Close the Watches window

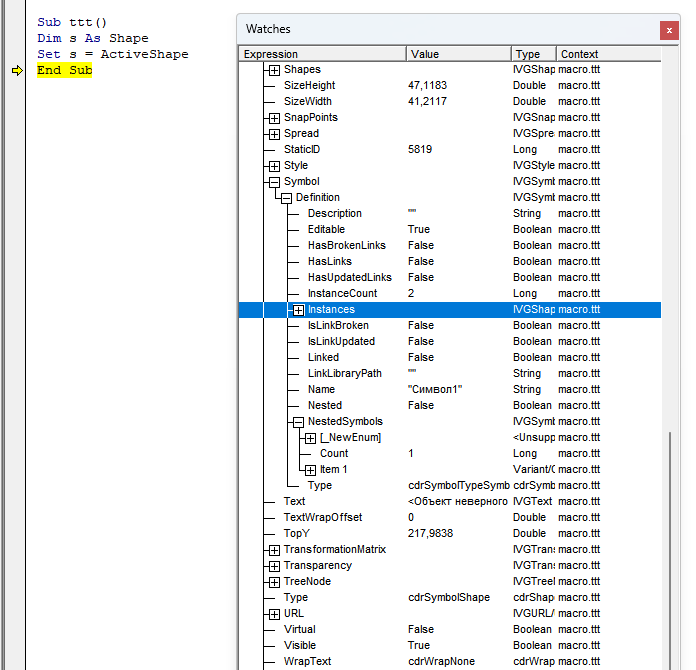[669, 31]
